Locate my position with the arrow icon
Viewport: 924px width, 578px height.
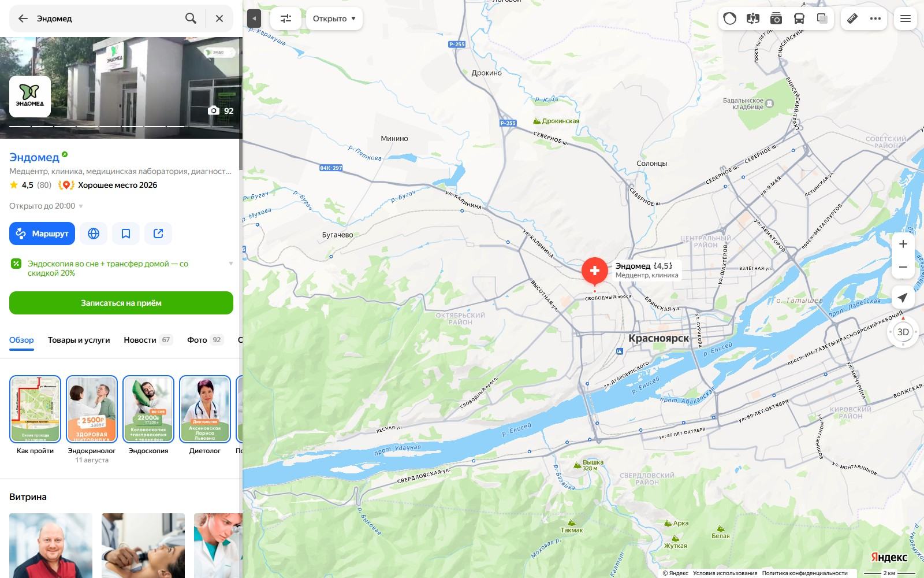903,297
